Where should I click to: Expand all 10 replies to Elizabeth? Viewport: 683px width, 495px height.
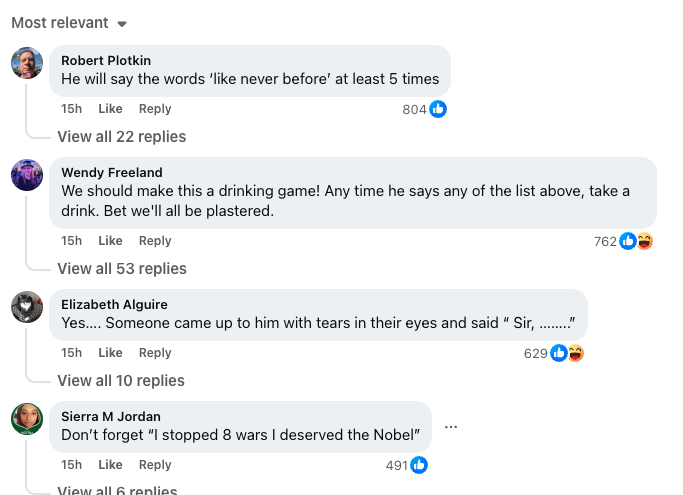pos(121,381)
